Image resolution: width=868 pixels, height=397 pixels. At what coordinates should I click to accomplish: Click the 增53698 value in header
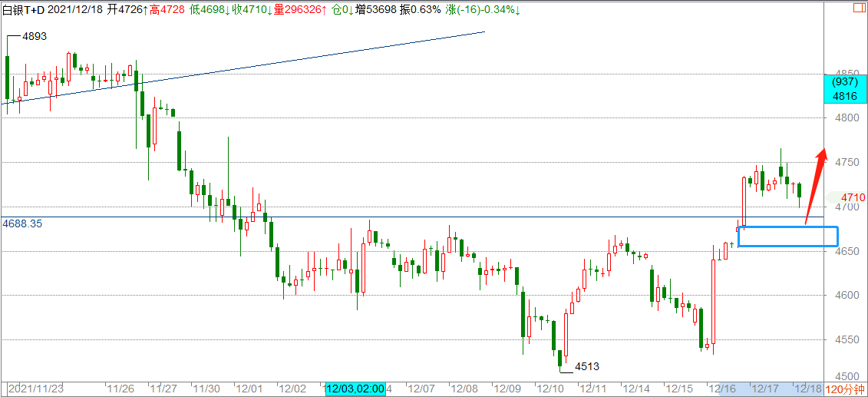pos(376,9)
